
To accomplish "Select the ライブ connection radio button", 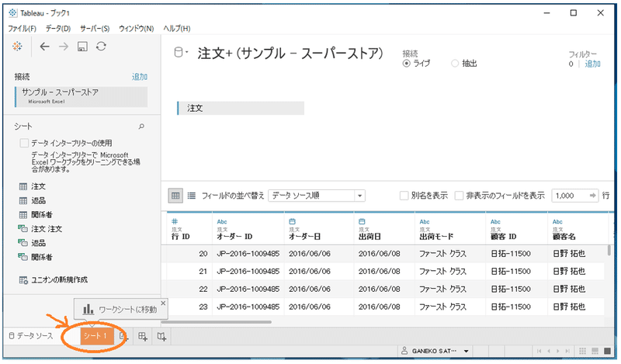I will (406, 64).
